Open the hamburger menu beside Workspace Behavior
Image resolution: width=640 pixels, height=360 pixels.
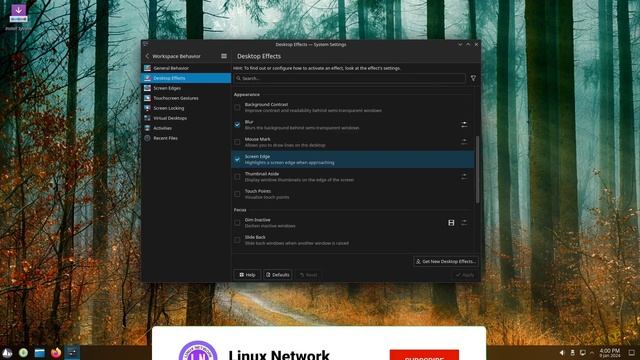(x=224, y=56)
